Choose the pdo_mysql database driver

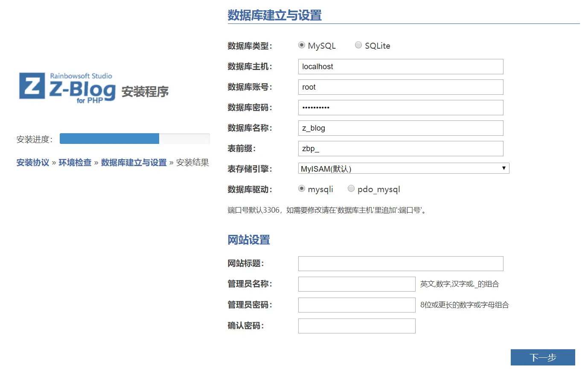(x=351, y=188)
